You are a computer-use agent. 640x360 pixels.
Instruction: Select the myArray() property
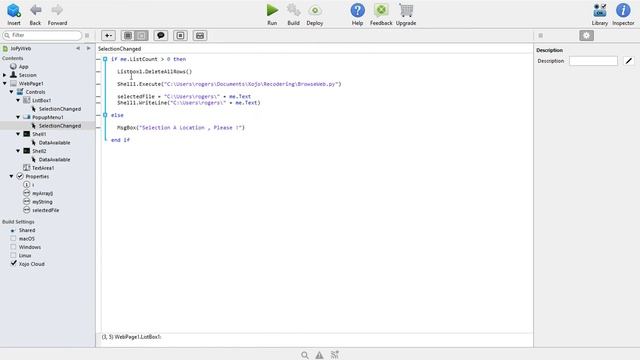42,193
